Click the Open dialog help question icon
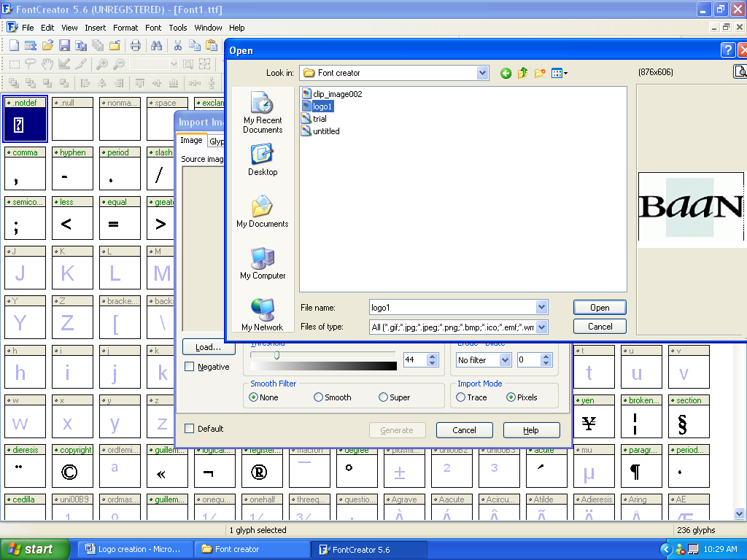 click(727, 50)
